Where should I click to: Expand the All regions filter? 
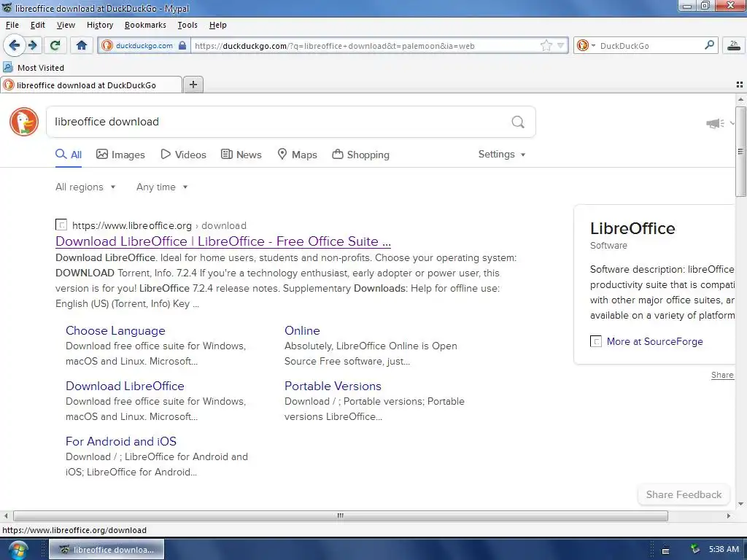[x=85, y=187]
